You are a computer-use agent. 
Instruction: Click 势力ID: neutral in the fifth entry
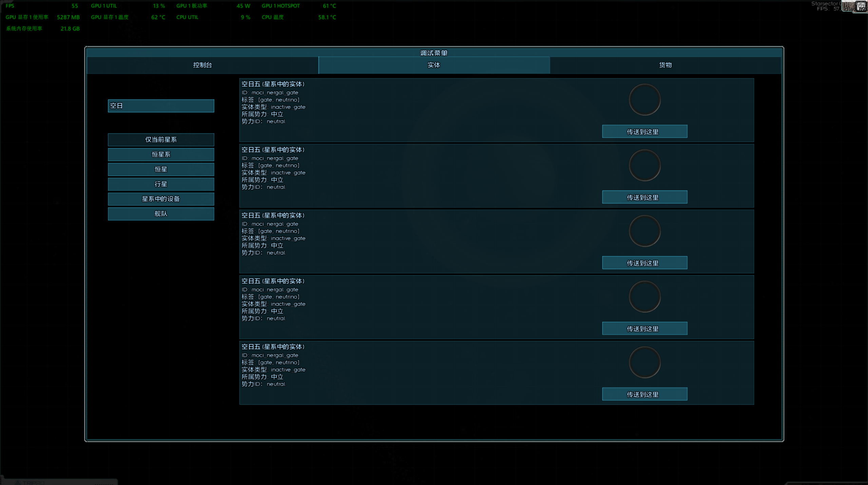click(263, 384)
